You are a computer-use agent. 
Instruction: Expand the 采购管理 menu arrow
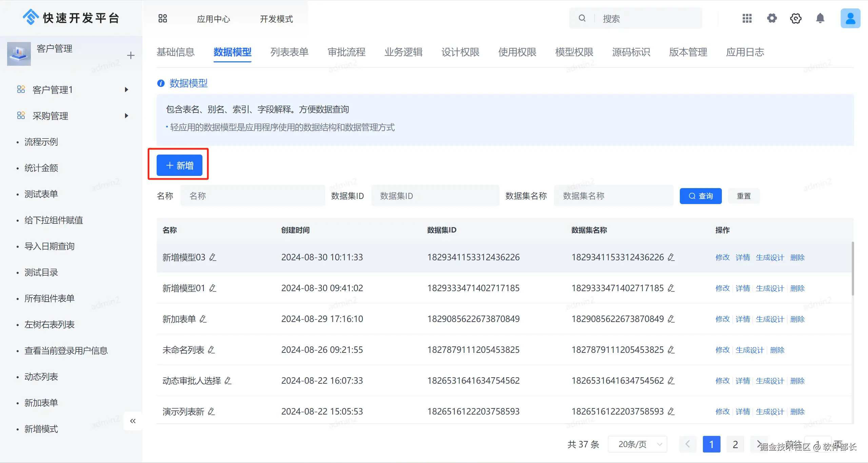pyautogui.click(x=126, y=116)
